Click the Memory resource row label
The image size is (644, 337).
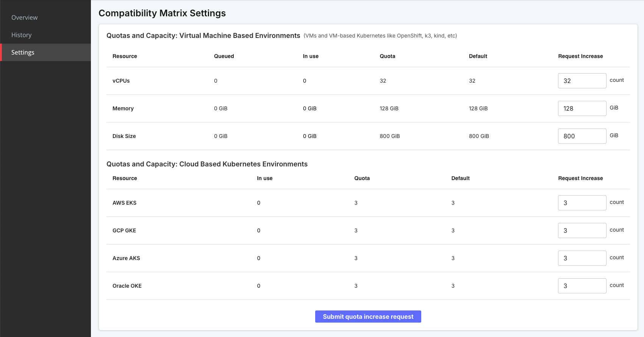click(x=123, y=108)
